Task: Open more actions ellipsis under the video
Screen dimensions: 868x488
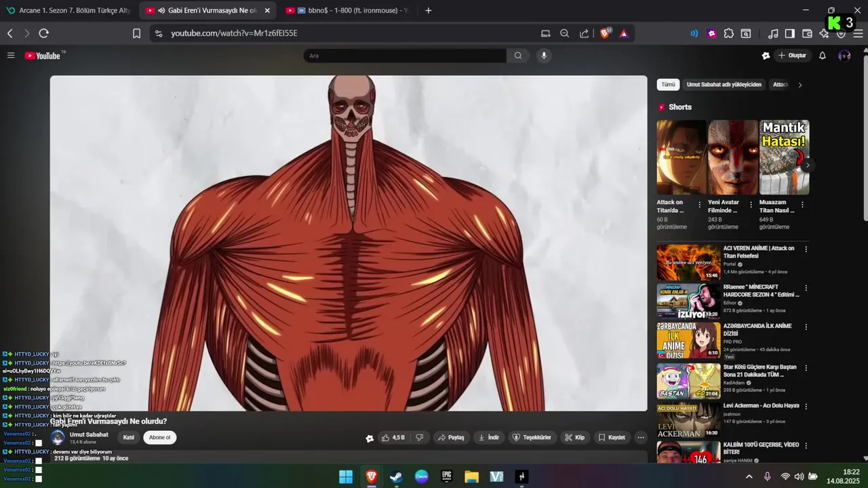Action: pos(641,438)
